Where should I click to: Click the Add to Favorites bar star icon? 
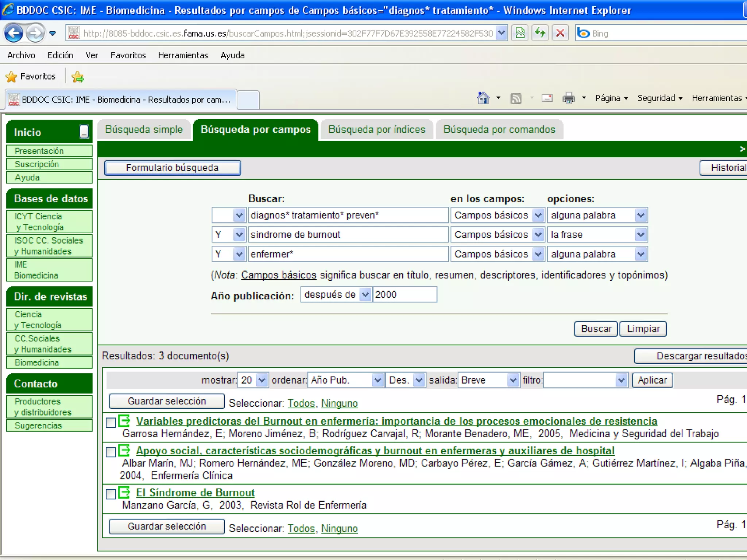coord(78,77)
